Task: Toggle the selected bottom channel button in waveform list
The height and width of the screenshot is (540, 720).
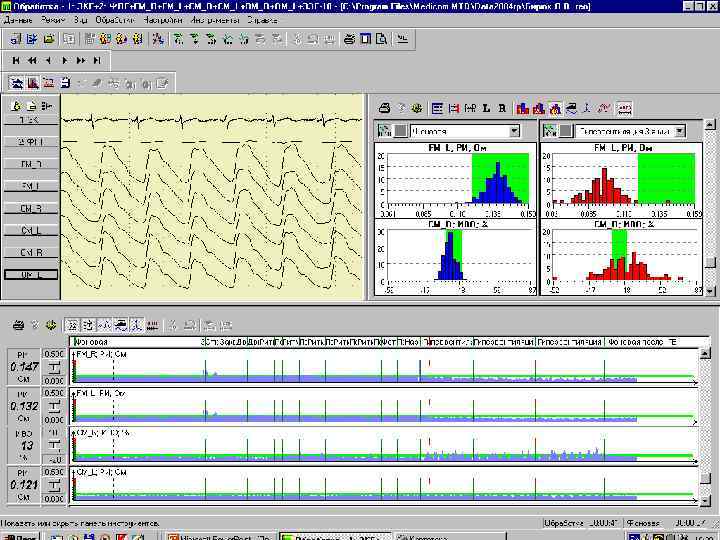Action: (x=31, y=274)
